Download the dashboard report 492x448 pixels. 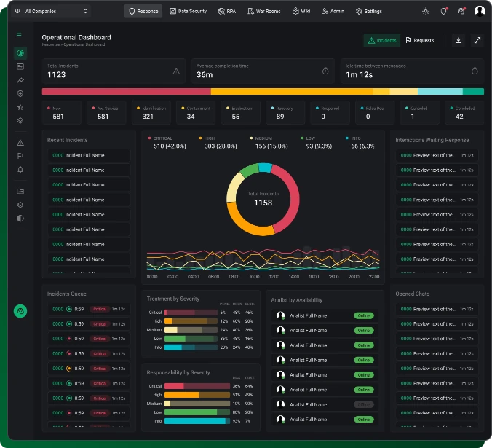[459, 40]
